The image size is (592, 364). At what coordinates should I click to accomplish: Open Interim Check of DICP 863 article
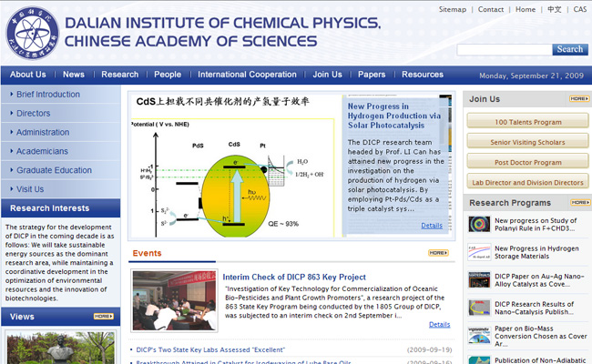294,277
